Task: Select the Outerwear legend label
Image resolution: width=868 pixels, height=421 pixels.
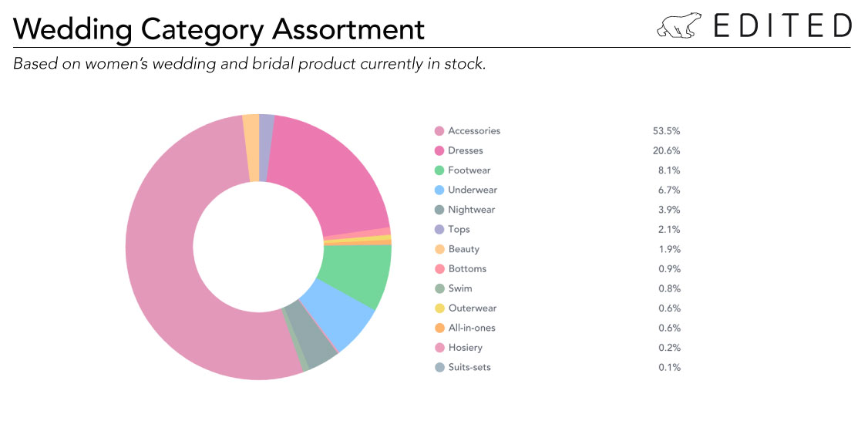Action: coord(473,308)
